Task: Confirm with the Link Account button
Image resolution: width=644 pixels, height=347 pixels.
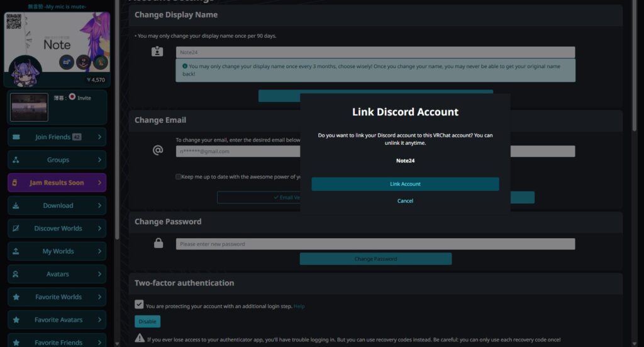Action: tap(405, 184)
